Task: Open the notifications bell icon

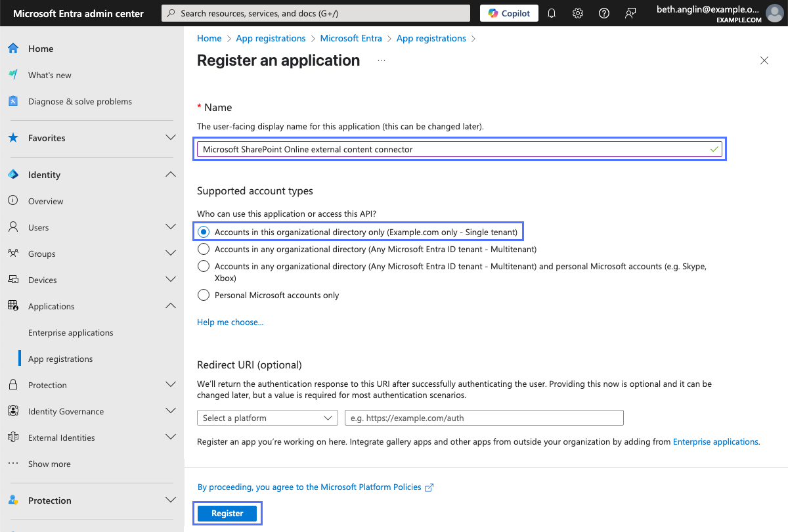Action: [552, 13]
